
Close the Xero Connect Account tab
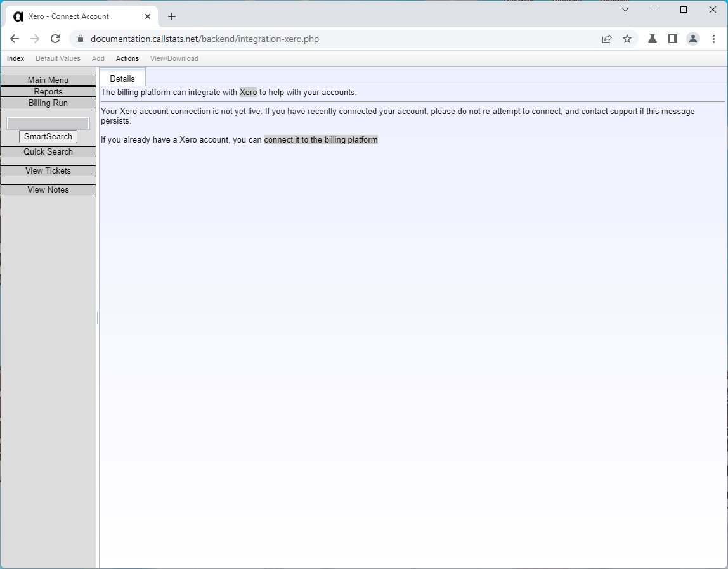point(148,16)
